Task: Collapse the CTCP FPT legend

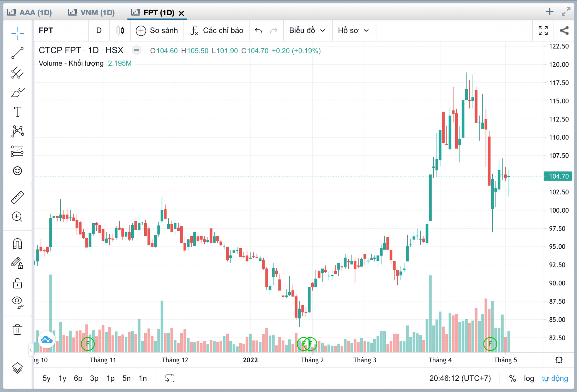Action: click(x=136, y=50)
